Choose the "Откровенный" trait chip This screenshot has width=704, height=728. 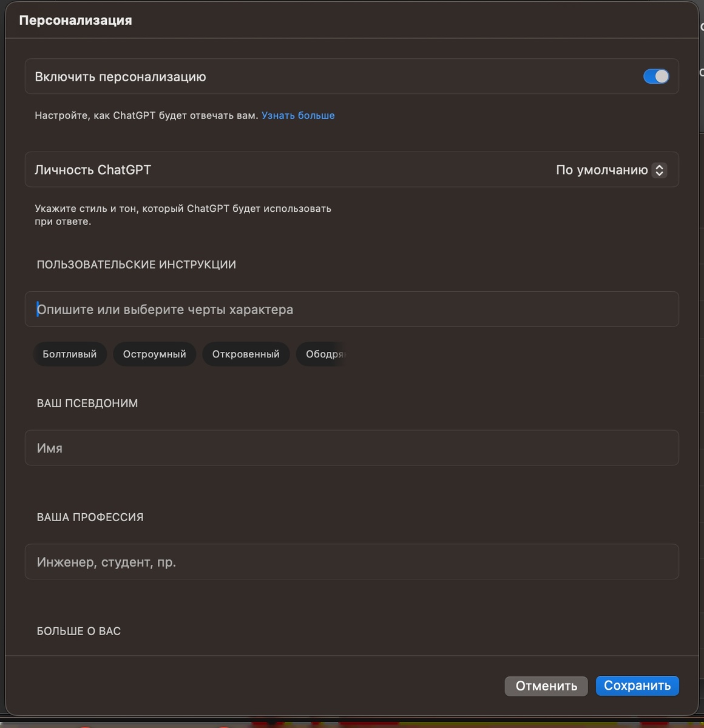click(x=246, y=354)
